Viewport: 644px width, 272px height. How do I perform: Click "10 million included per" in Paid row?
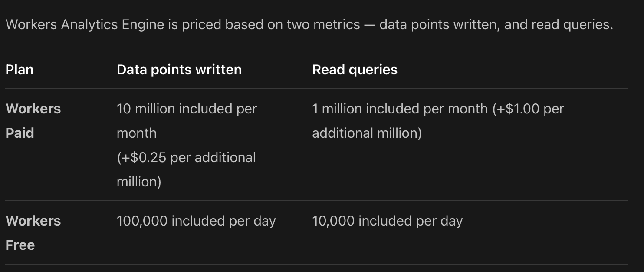187,109
